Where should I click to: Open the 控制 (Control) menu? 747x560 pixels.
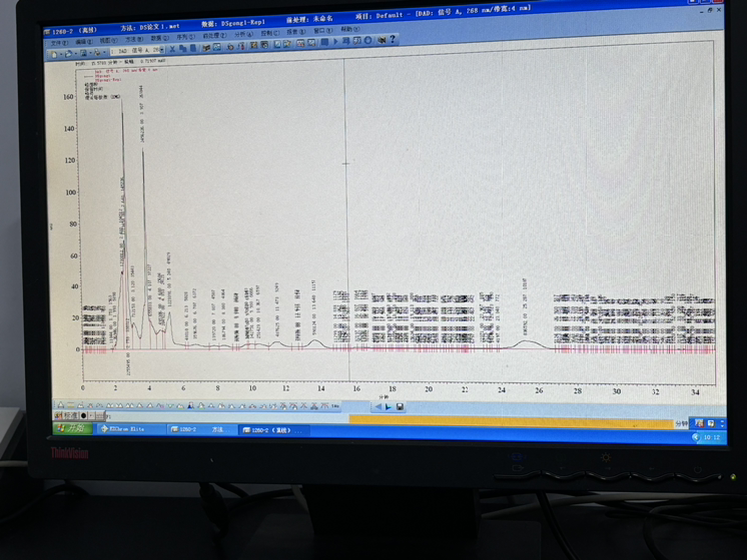(270, 34)
